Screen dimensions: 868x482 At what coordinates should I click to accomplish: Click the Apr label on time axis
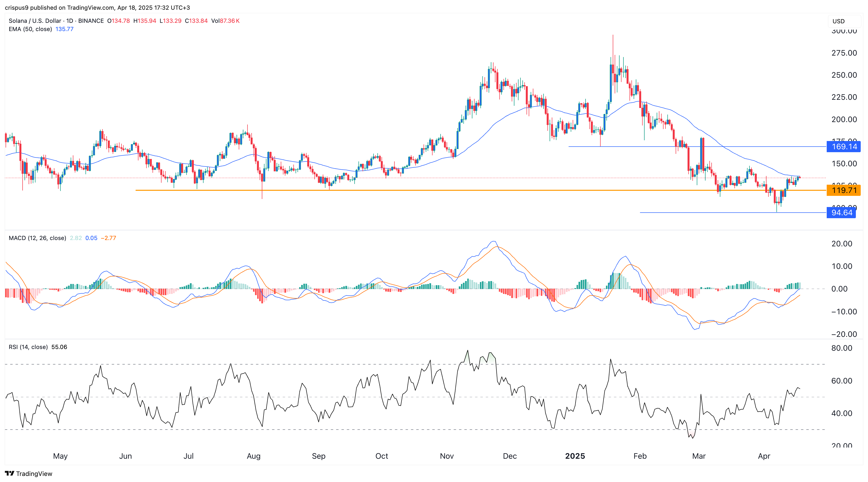(764, 456)
